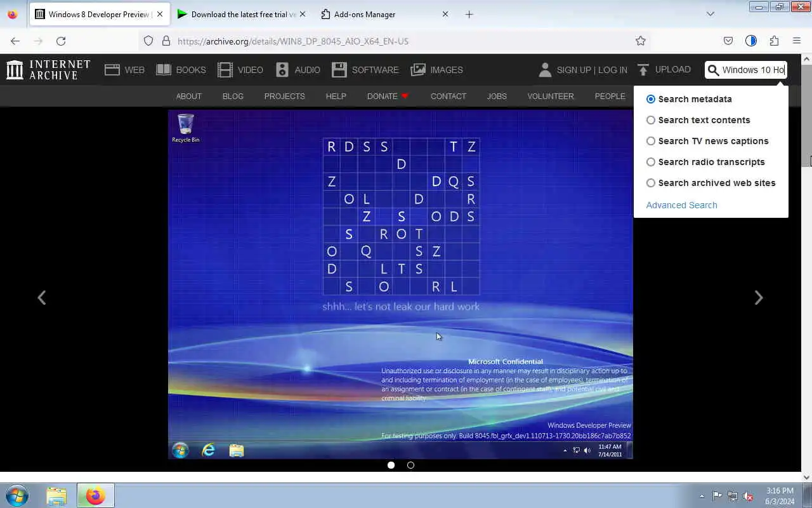Click the Windows 8 preview screenshot image
The image size is (812, 508).
tap(400, 284)
